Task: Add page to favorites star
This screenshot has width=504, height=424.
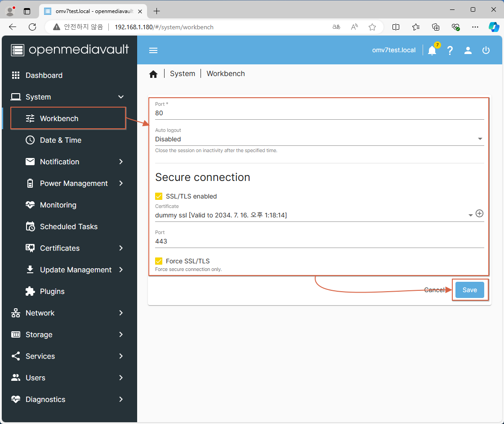Action: (x=372, y=27)
